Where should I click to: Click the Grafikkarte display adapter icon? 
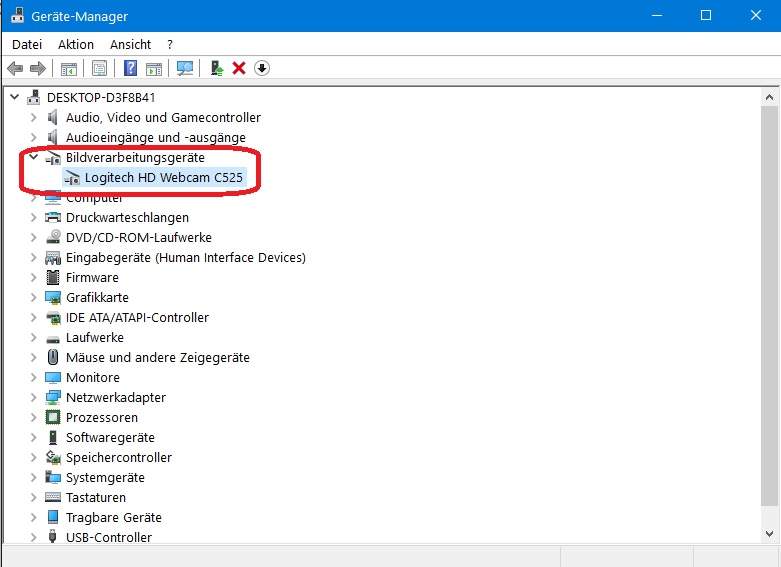[53, 297]
